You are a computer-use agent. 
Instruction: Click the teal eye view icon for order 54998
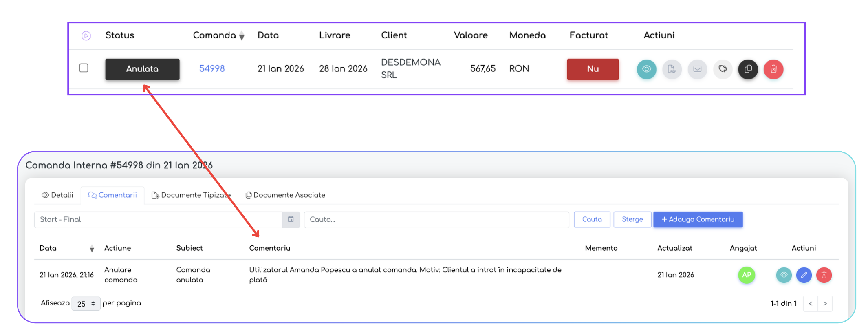[x=646, y=69]
